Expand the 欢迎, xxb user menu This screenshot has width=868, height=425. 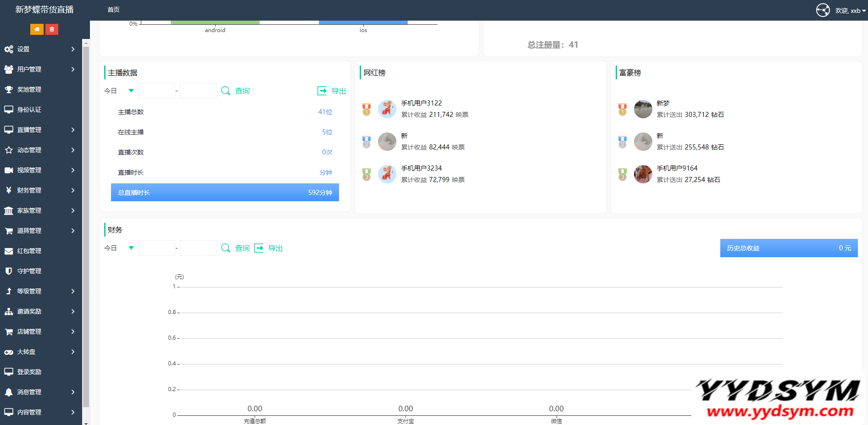tap(850, 11)
